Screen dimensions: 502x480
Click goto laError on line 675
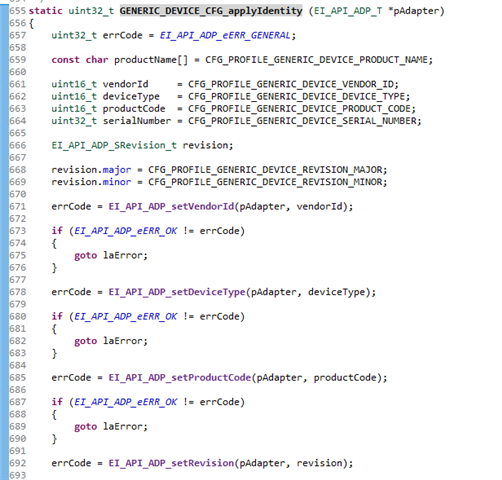[111, 256]
